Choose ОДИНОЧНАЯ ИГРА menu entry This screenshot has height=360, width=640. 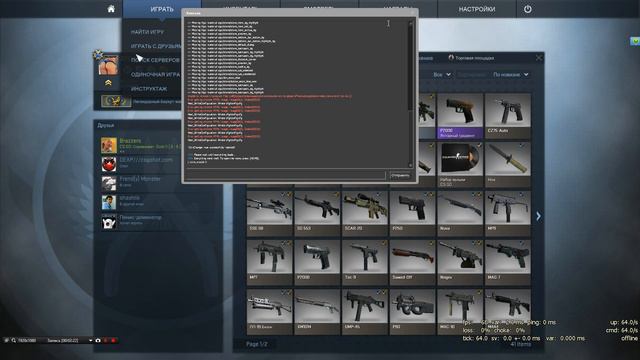(156, 75)
